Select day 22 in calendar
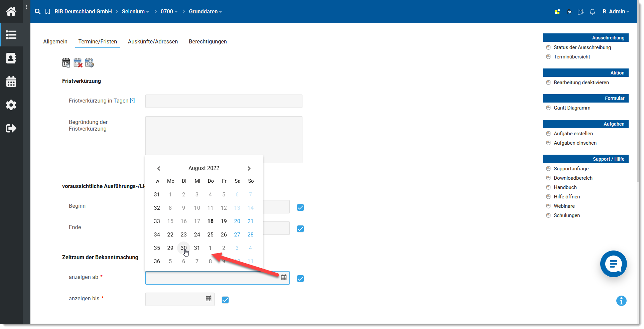This screenshot has height=329, width=644. coord(170,234)
